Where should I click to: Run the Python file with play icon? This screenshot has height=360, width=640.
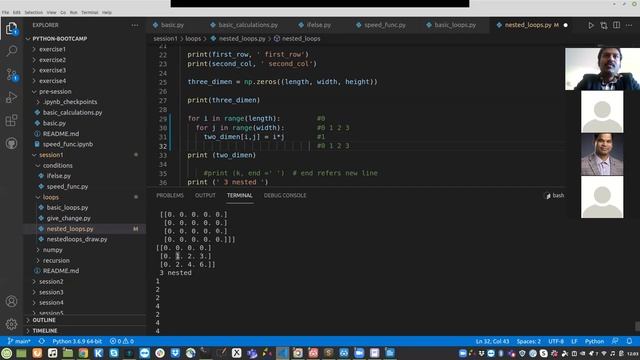pos(591,25)
